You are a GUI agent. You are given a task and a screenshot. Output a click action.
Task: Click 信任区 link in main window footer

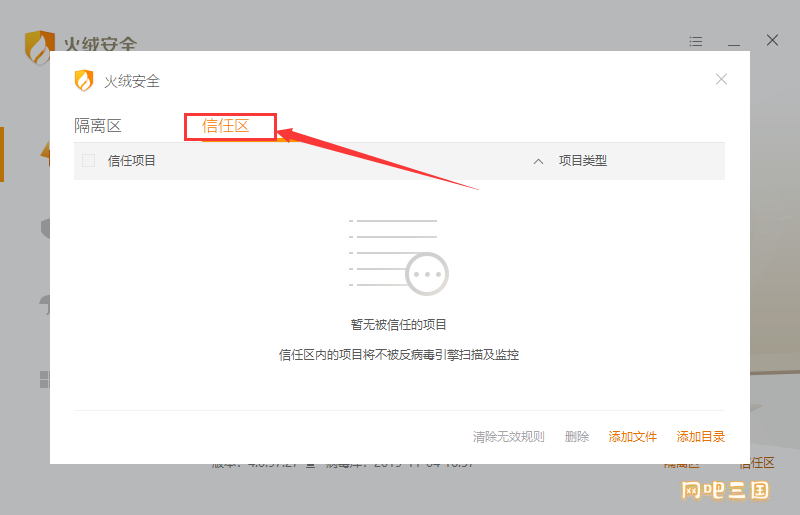click(x=757, y=463)
